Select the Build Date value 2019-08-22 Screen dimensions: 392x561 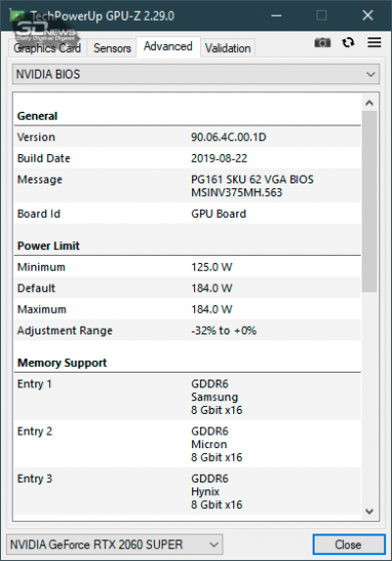pos(220,158)
